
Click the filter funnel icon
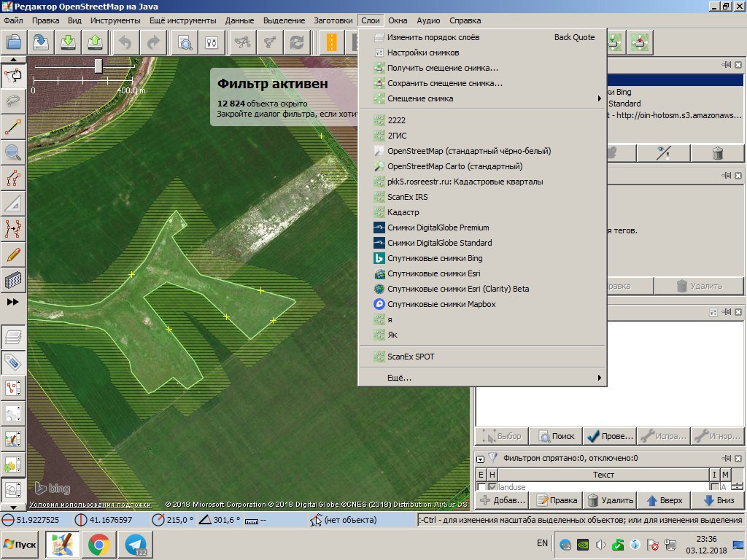tap(493, 457)
